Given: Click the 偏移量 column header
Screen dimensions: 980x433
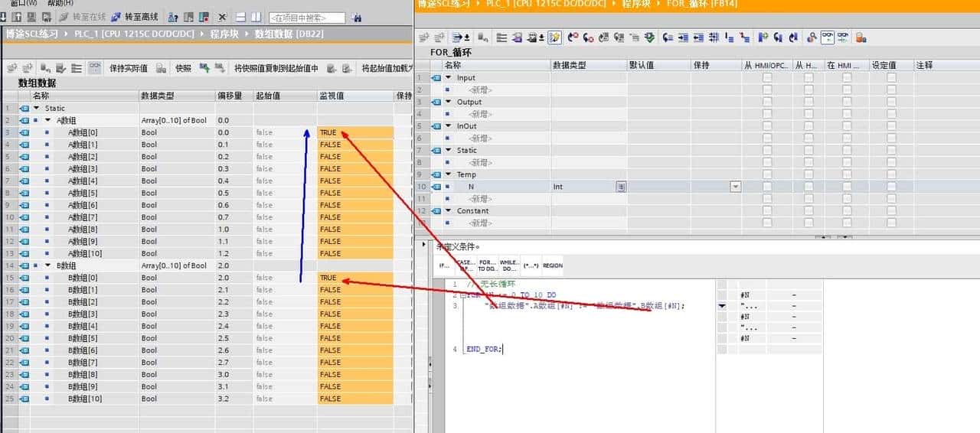Looking at the screenshot, I should (x=234, y=96).
